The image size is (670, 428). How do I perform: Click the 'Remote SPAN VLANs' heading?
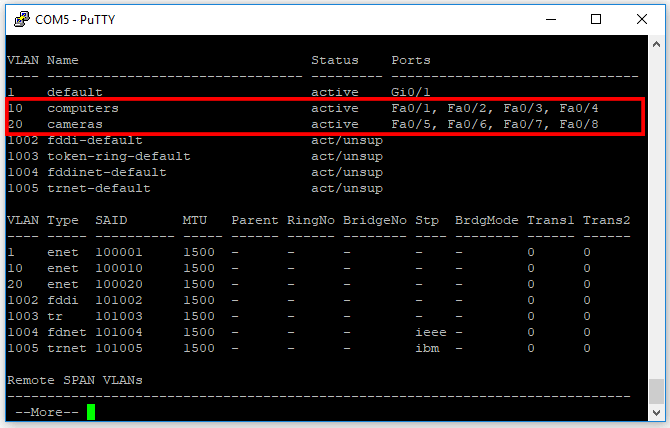pyautogui.click(x=75, y=380)
